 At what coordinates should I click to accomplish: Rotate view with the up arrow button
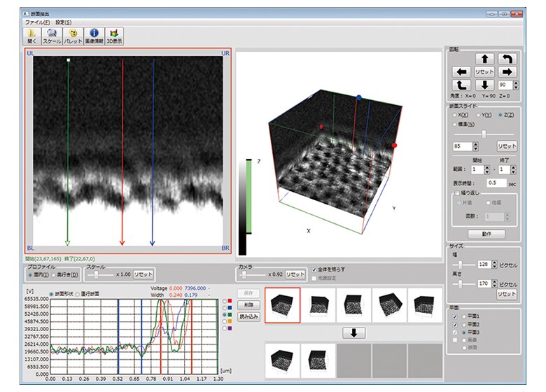tap(484, 59)
